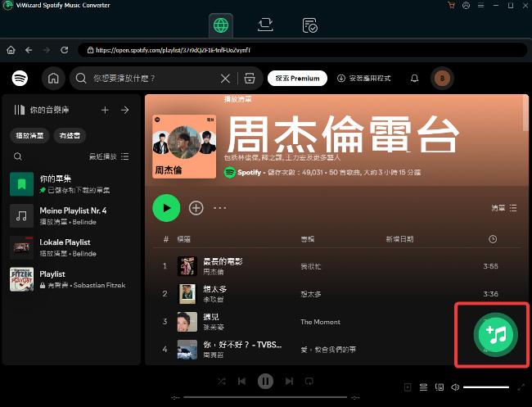This screenshot has width=532, height=407.
Task: Navigate back with the left arrow
Action: pyautogui.click(x=29, y=50)
